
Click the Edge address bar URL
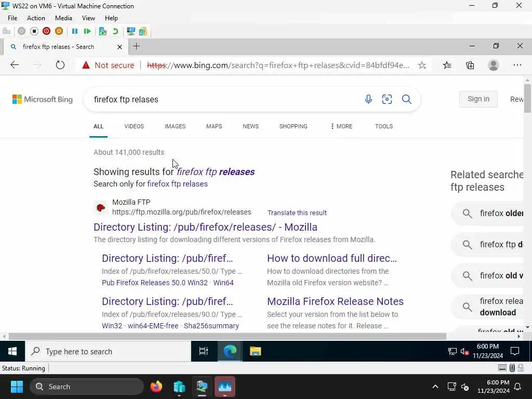[278, 65]
